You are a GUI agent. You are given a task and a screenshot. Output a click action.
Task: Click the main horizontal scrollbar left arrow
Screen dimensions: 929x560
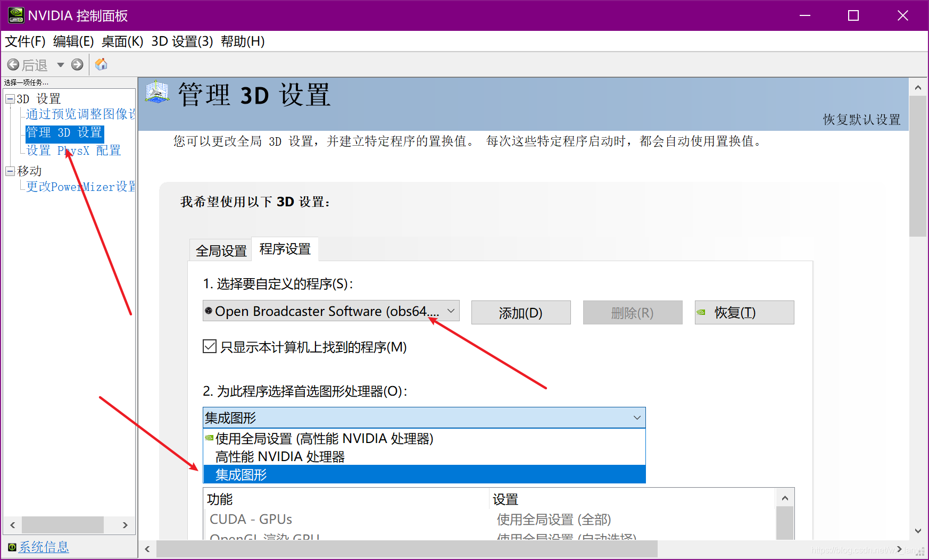pos(147,549)
